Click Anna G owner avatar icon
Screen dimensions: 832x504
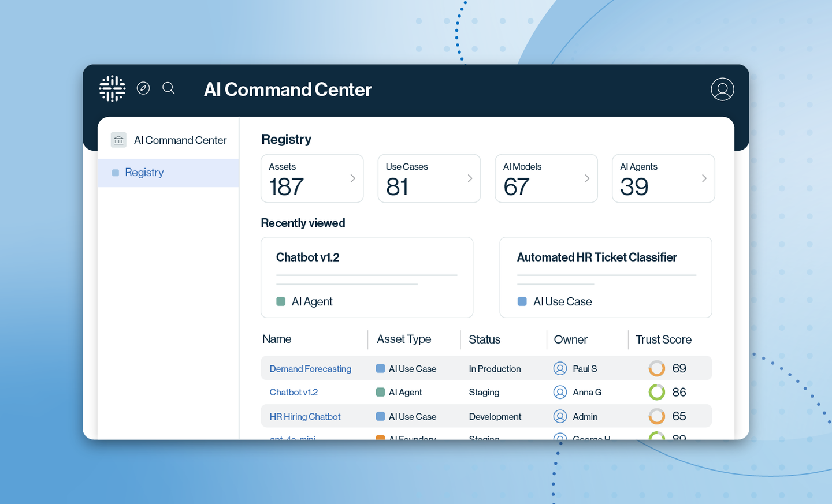pyautogui.click(x=560, y=392)
